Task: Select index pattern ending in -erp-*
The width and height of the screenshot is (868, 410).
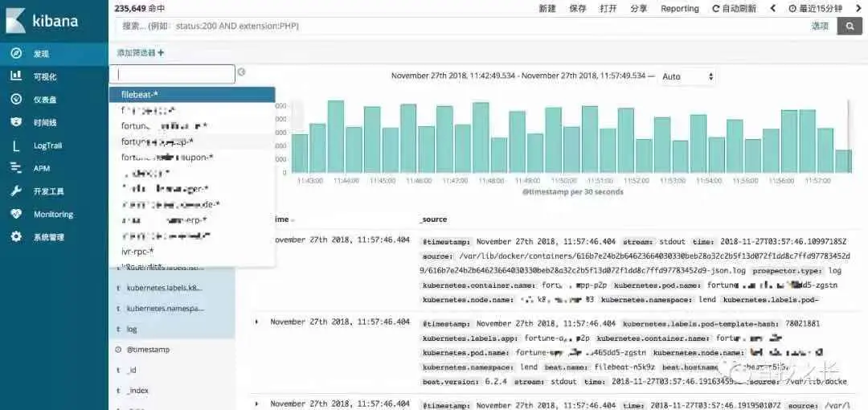Action: click(x=192, y=220)
